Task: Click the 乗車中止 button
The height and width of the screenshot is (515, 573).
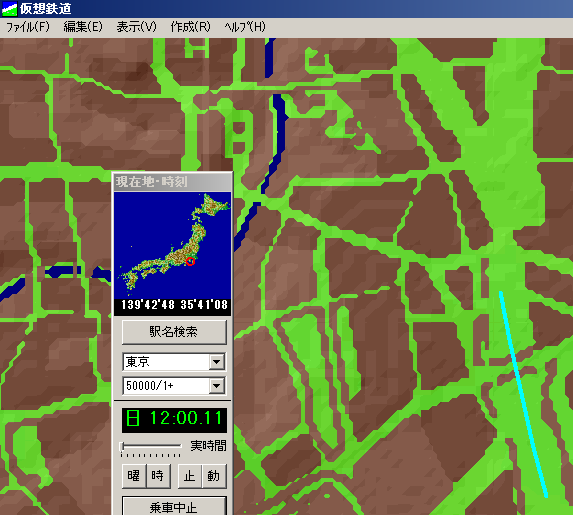Action: point(174,507)
